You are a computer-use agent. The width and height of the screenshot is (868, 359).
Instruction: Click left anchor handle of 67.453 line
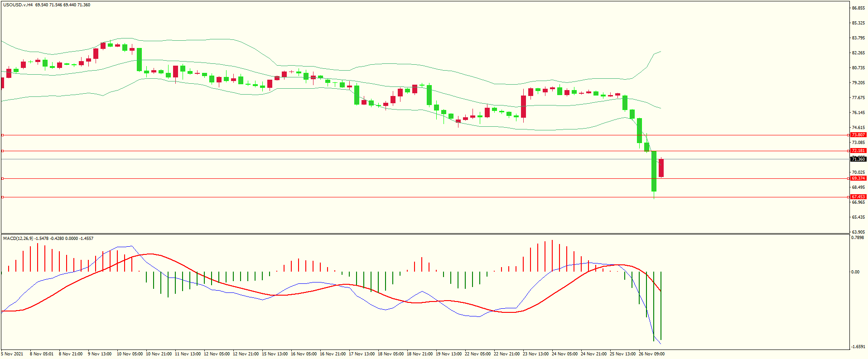(x=2, y=197)
